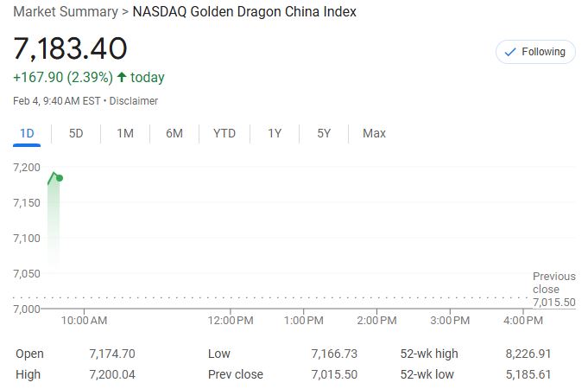Toggle the Following button
The width and height of the screenshot is (588, 389).
point(535,52)
